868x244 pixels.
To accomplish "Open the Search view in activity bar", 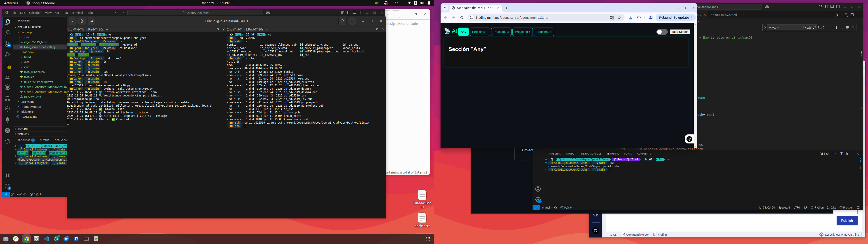I will [7, 33].
